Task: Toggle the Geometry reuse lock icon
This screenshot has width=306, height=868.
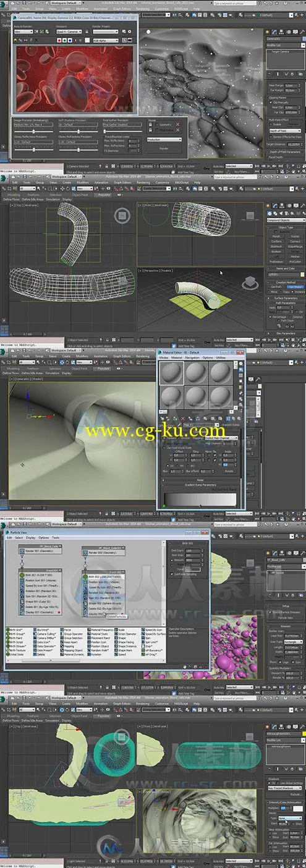Action: click(x=150, y=124)
